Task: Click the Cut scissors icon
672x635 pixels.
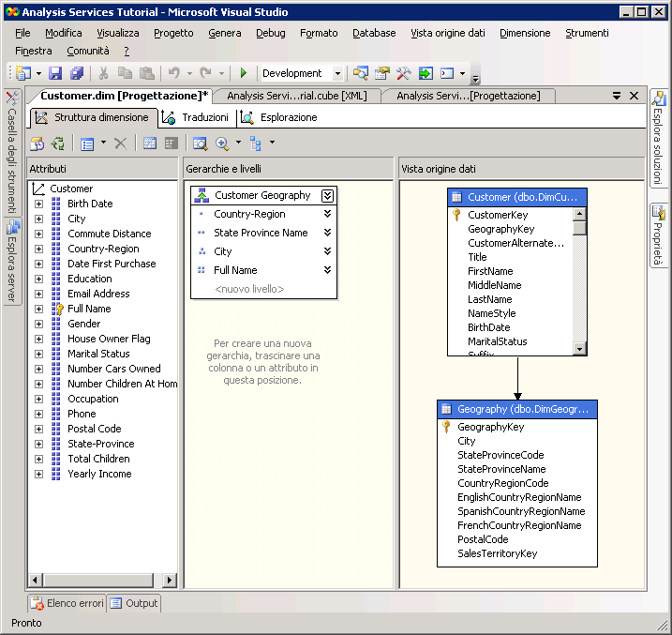Action: (103, 73)
